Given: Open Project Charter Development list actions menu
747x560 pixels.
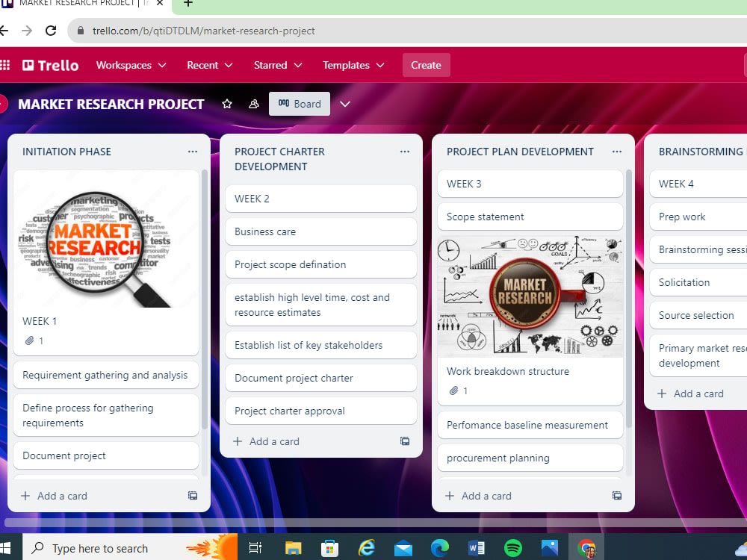Looking at the screenshot, I should (405, 152).
